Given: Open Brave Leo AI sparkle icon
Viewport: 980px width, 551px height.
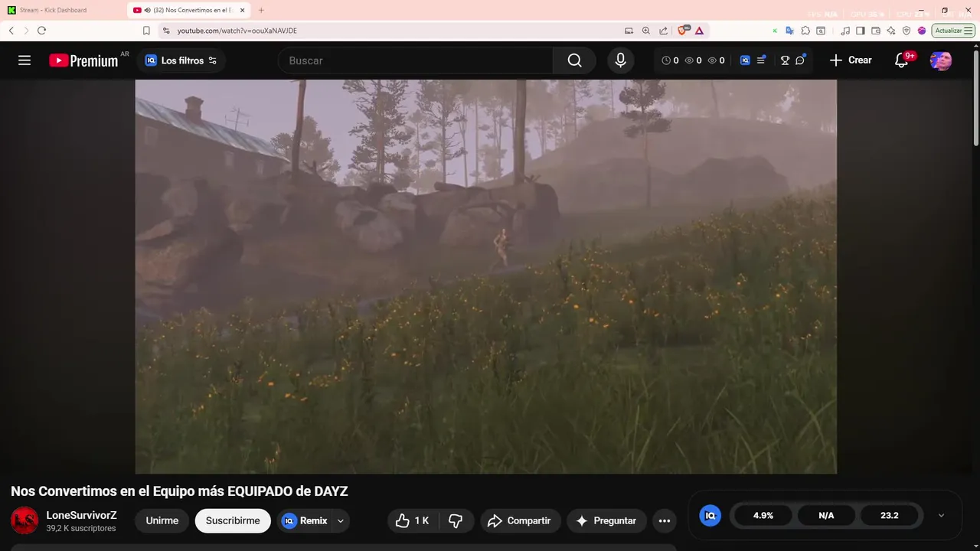Looking at the screenshot, I should click(x=891, y=31).
